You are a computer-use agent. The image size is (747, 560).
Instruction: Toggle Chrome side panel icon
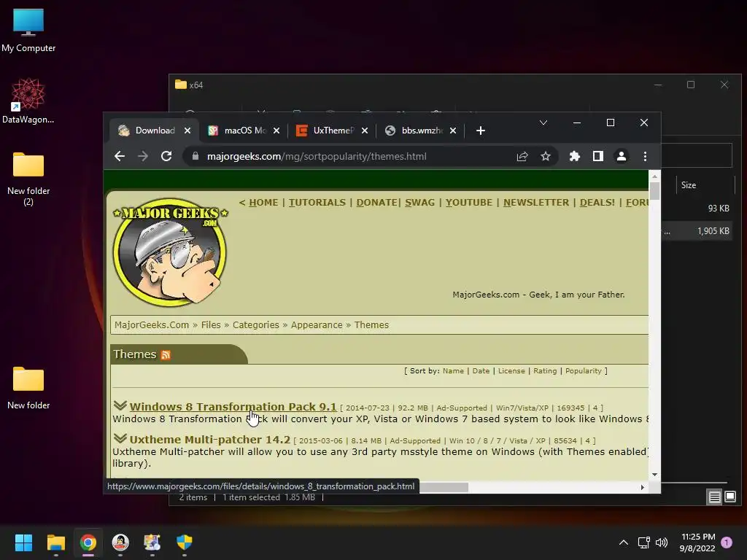point(598,156)
